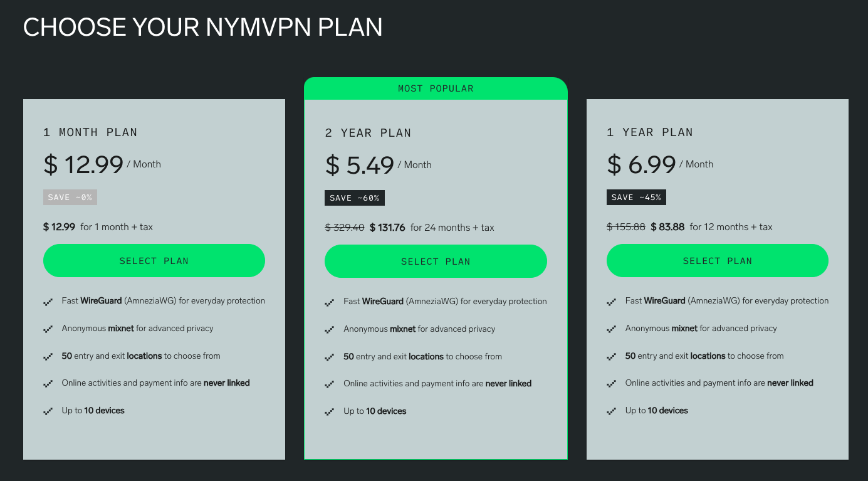The height and width of the screenshot is (481, 868).
Task: Click the WireGuard checkmark icon on 1 Year Plan
Action: 612,302
